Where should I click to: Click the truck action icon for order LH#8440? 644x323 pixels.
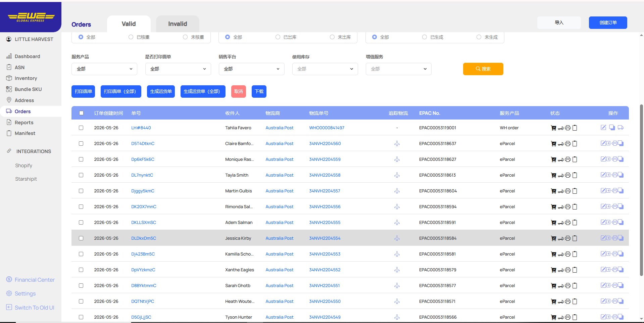point(621,128)
